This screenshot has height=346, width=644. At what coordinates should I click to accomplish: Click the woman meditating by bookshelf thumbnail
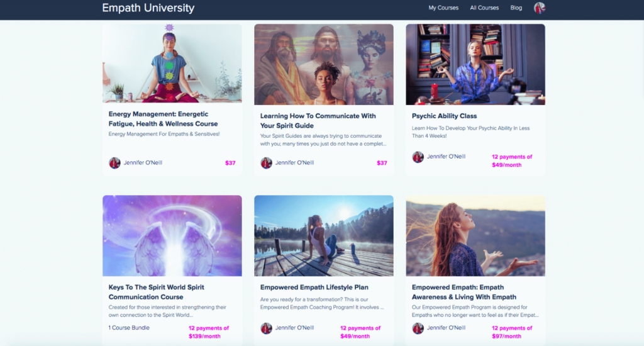pyautogui.click(x=475, y=64)
